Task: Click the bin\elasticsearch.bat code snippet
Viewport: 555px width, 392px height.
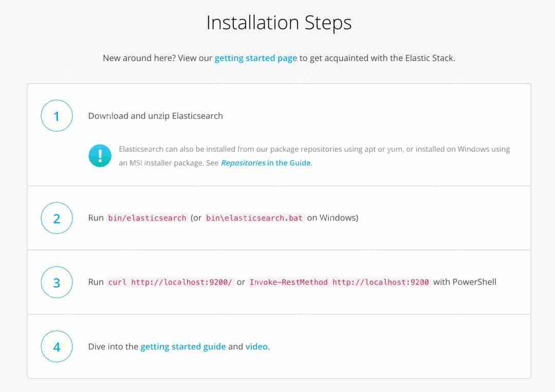Action: click(254, 218)
